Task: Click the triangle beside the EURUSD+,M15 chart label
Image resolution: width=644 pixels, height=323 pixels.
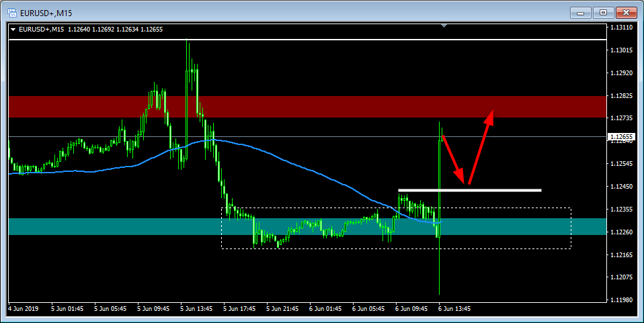Action: click(13, 30)
